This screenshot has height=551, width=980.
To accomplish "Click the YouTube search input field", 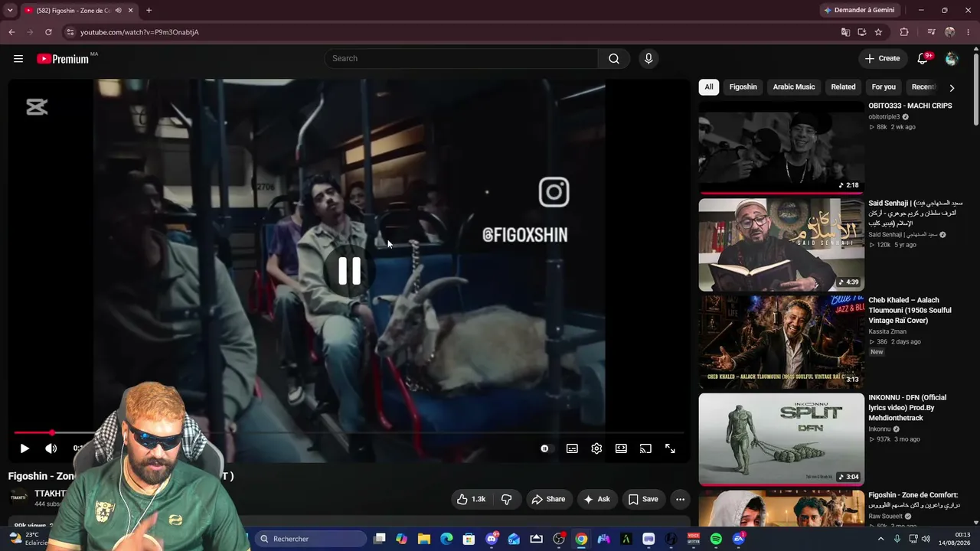I will click(x=461, y=59).
